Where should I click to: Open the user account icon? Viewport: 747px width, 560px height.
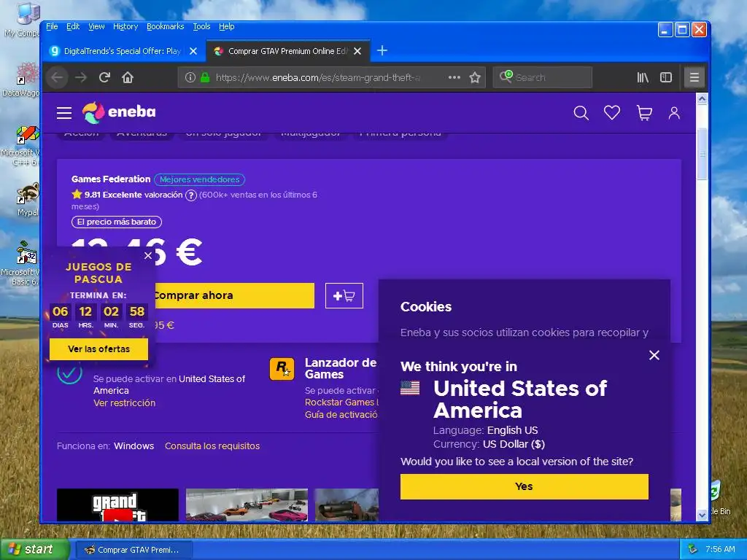(x=674, y=113)
